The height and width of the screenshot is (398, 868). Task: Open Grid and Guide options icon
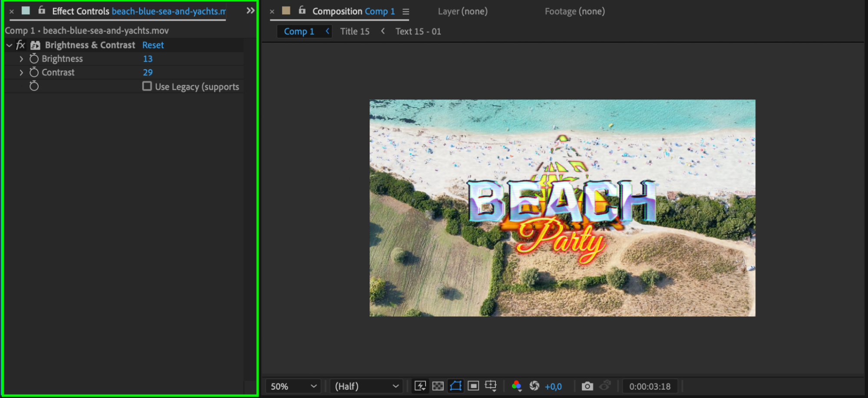click(491, 386)
